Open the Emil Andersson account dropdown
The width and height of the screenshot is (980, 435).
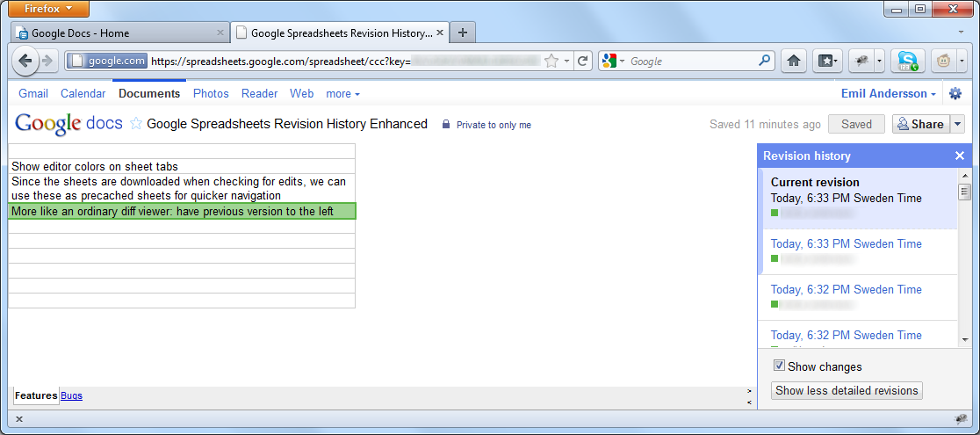[888, 93]
